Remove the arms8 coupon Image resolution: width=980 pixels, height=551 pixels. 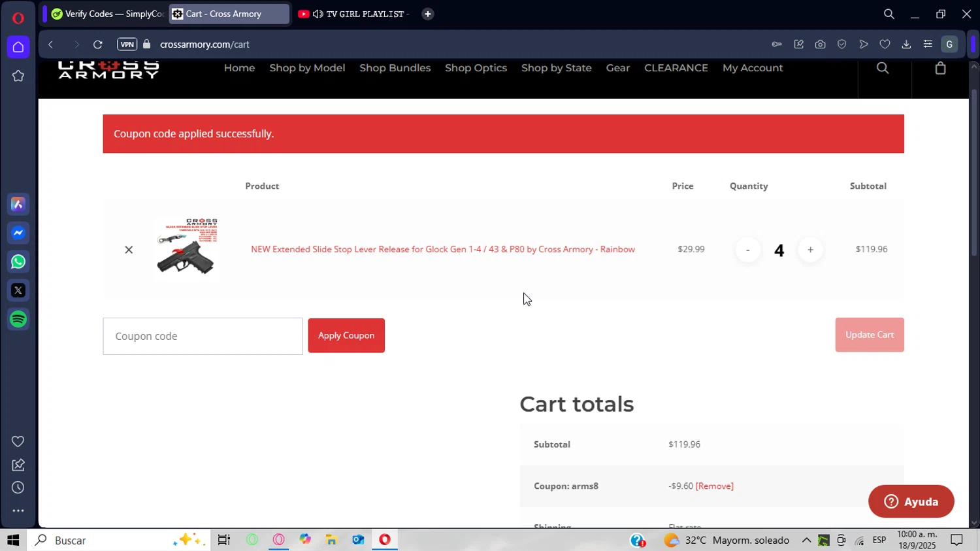(714, 486)
